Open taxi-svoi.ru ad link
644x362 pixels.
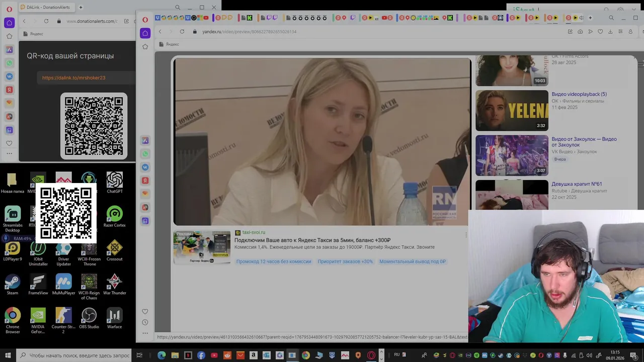254,233
